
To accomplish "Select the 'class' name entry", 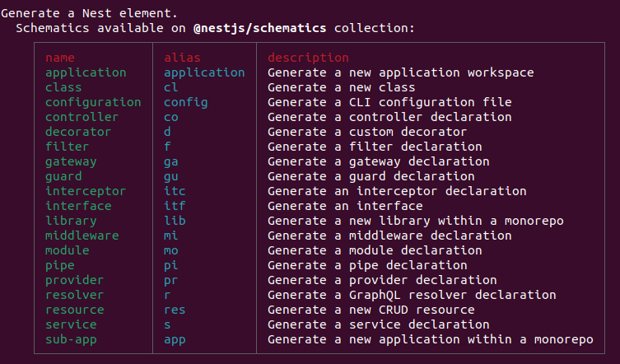I will [63, 87].
